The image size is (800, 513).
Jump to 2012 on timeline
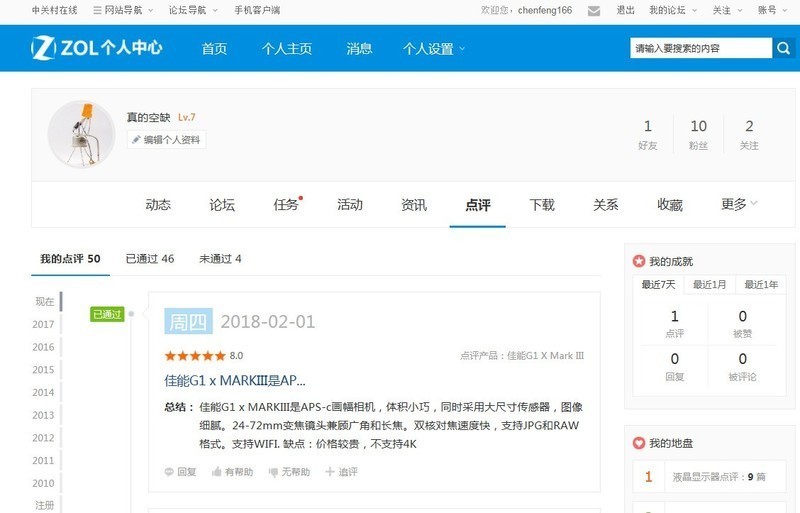(x=43, y=438)
